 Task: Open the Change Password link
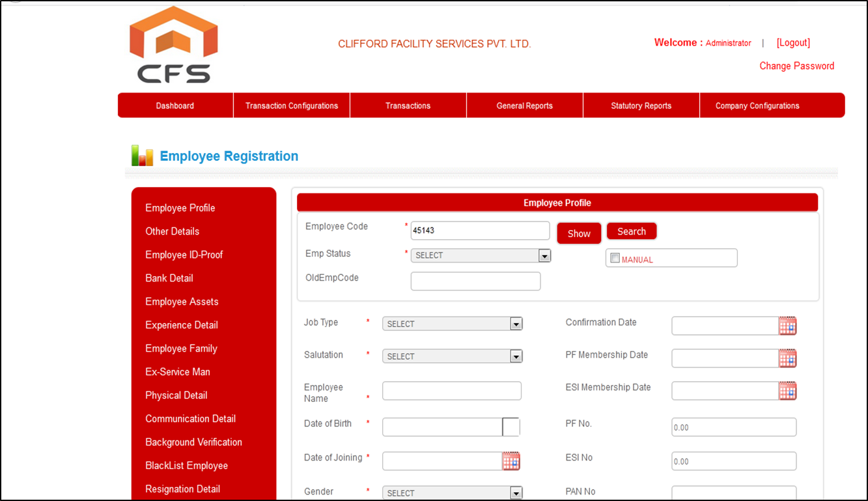click(796, 66)
